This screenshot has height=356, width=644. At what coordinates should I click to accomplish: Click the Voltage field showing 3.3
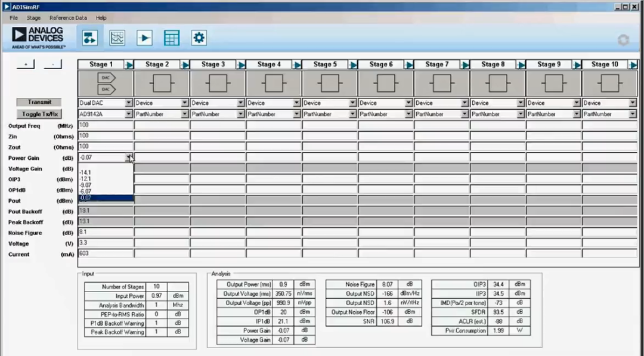click(106, 243)
